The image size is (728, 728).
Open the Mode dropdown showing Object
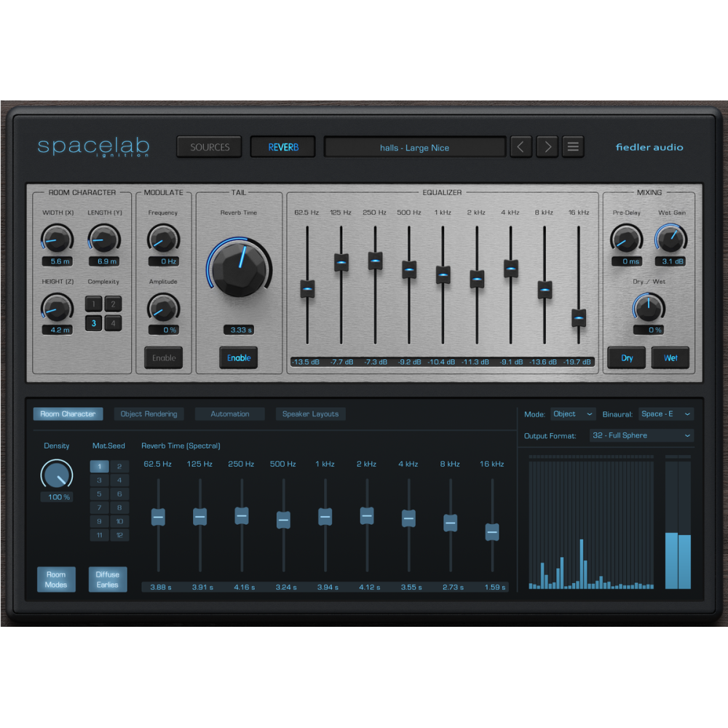click(573, 414)
